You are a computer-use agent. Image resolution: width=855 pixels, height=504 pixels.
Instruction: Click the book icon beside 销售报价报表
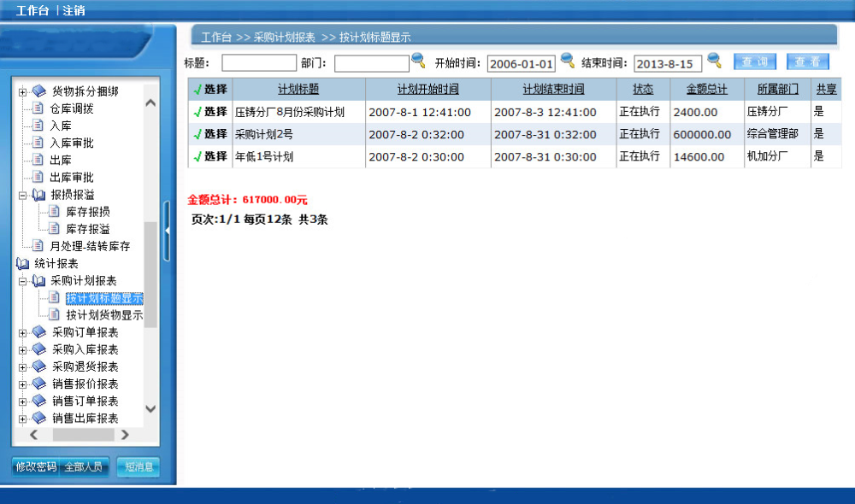38,384
